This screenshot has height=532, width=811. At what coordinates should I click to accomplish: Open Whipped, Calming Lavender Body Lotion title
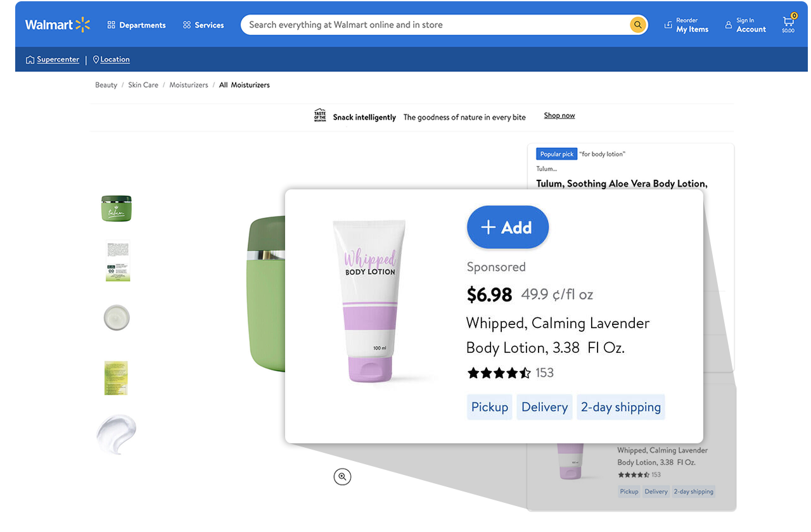[558, 335]
